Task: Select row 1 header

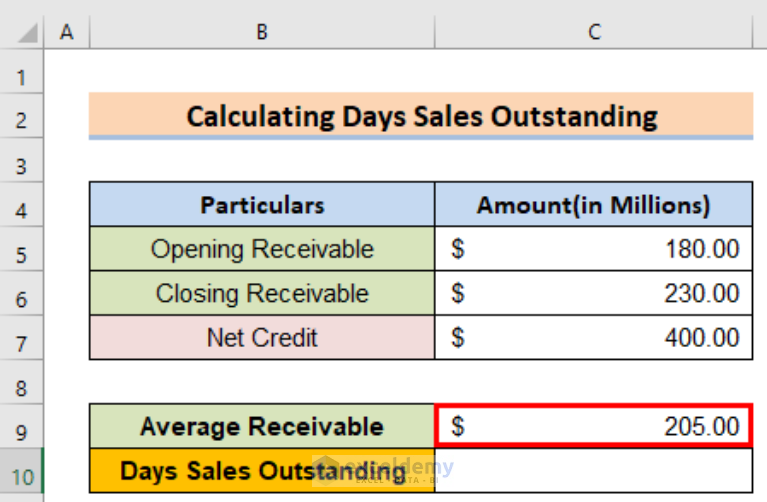Action: point(22,71)
